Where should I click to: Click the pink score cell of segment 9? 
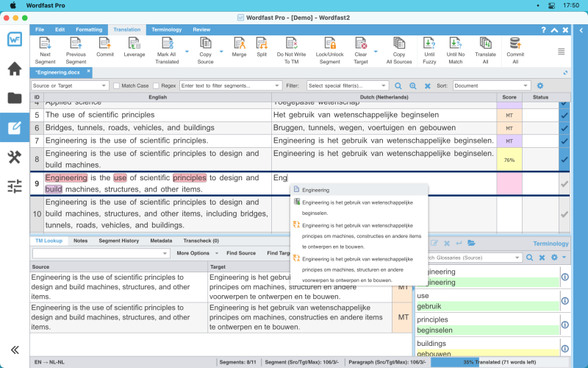[x=509, y=184]
